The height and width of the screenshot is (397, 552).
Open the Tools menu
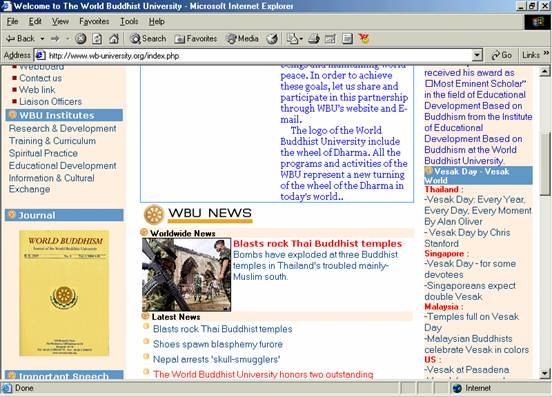point(129,22)
